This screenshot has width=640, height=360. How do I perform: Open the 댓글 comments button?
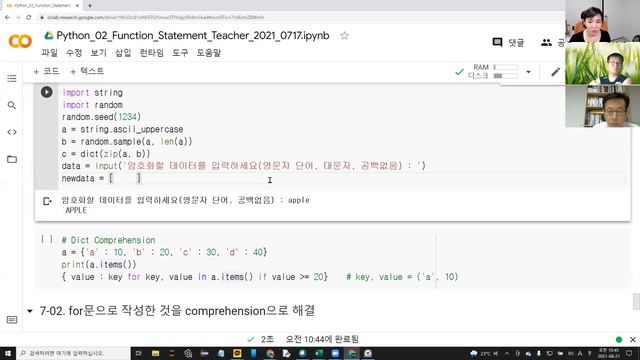(x=509, y=42)
